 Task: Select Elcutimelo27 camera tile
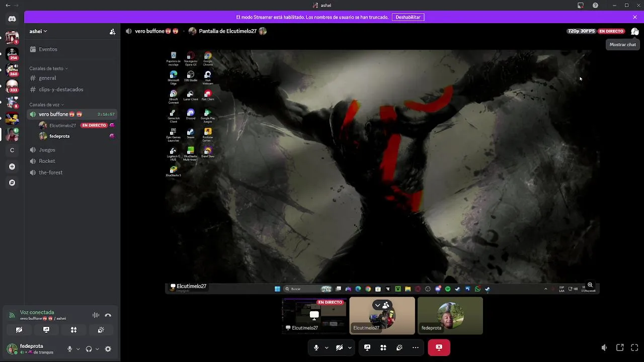point(382,316)
